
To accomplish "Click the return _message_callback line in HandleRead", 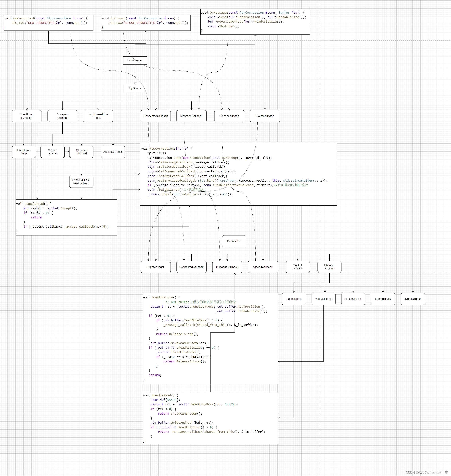I will (212, 432).
